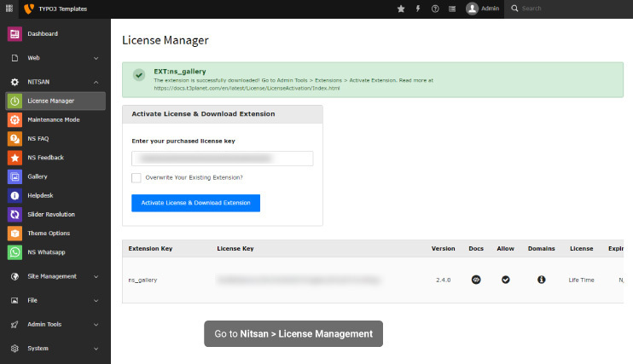Click the search magnifier icon
Screen dimensions: 633x364
(514, 9)
